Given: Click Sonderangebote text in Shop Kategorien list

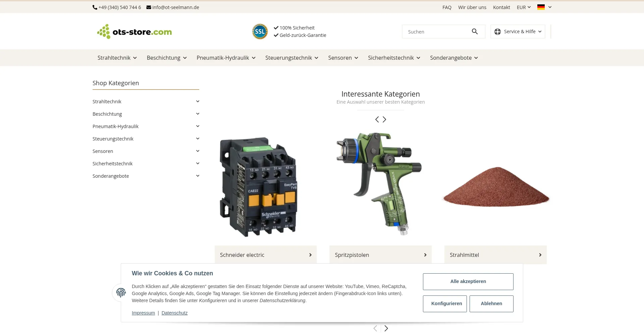Looking at the screenshot, I should tap(111, 176).
